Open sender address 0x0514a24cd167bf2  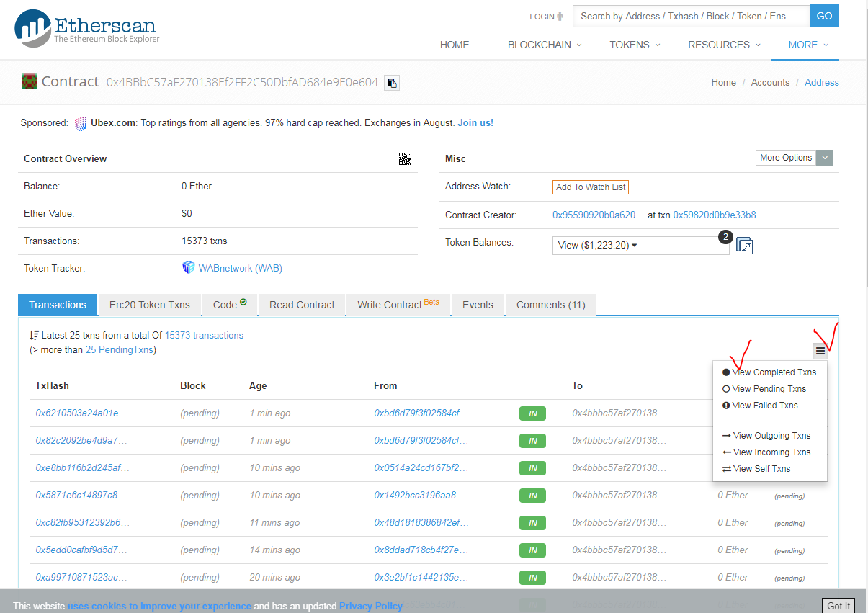coord(421,467)
